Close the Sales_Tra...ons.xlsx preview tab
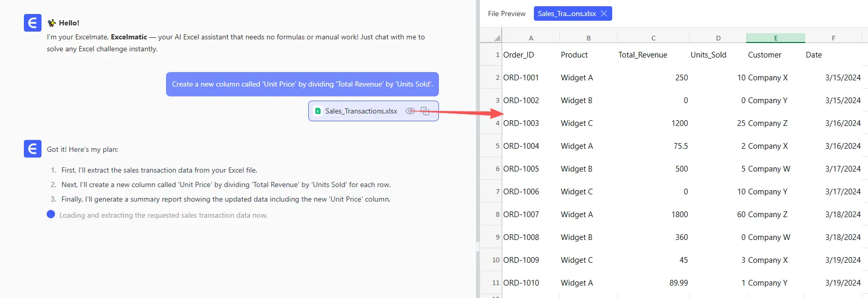The image size is (868, 298). pyautogui.click(x=604, y=13)
